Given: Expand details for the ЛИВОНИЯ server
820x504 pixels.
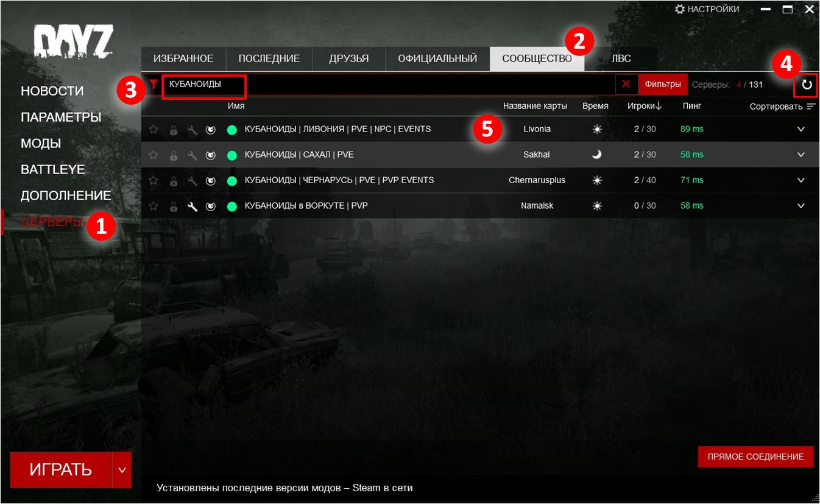Looking at the screenshot, I should coord(801,129).
